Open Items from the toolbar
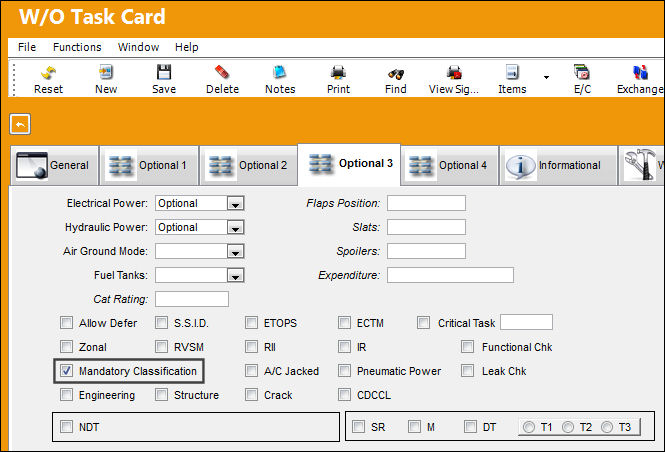This screenshot has height=452, width=665. 512,73
